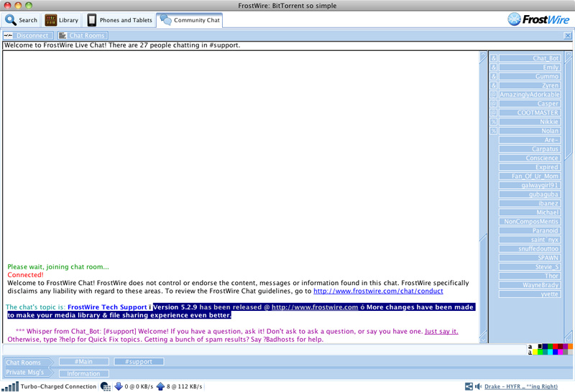
Task: Click the Drake - HYFR now playing link
Action: pyautogui.click(x=520, y=386)
